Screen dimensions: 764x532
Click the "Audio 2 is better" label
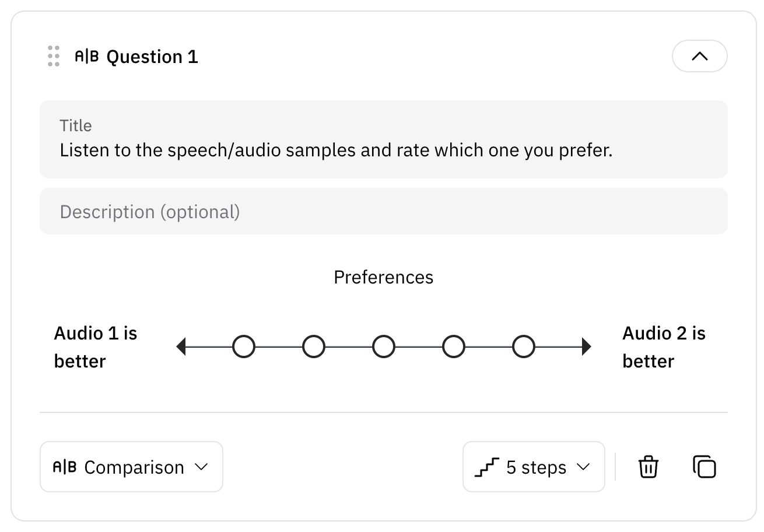tap(664, 347)
